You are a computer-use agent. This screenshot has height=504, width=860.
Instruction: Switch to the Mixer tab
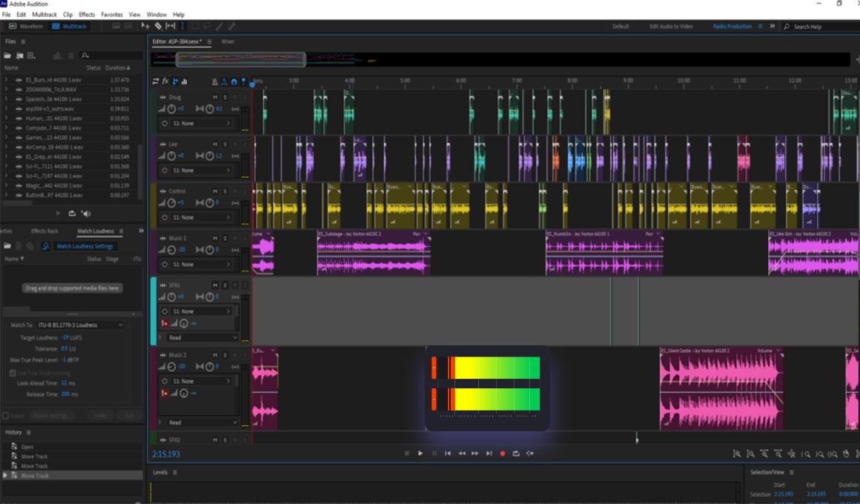[x=228, y=42]
